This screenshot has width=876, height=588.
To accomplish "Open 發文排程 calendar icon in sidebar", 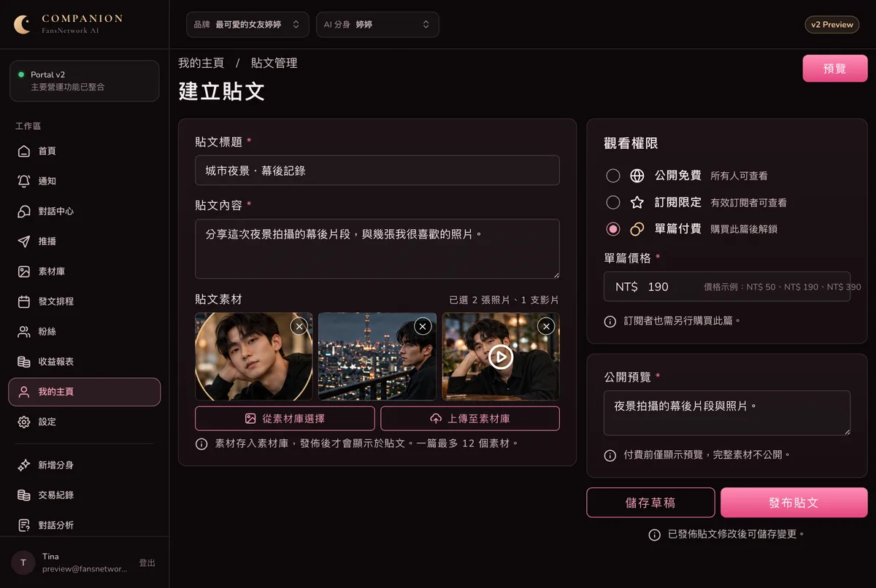I will [x=24, y=301].
